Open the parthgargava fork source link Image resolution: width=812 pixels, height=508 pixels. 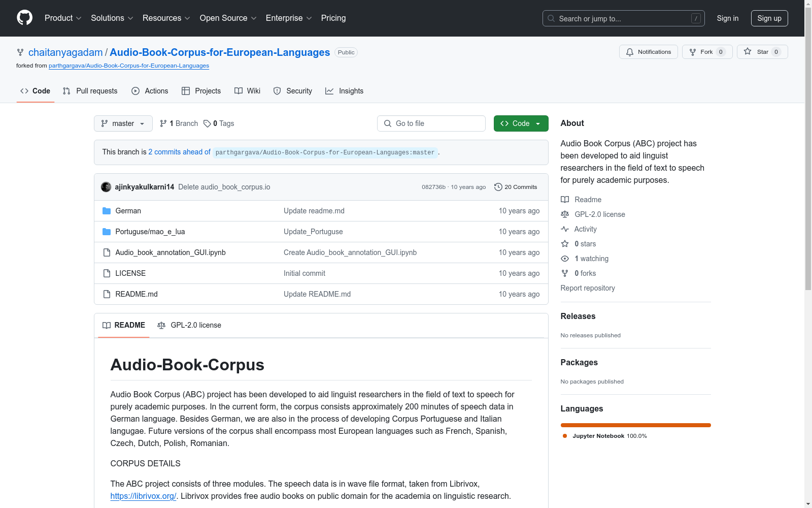[129, 66]
